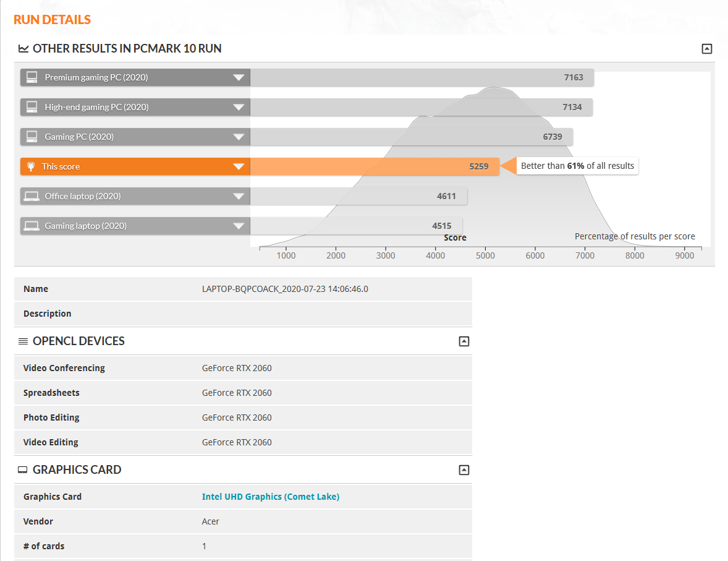Viewport: 728px width, 561px height.
Task: Open the Intel UHD Graphics (Comet Lake) link
Action: pyautogui.click(x=270, y=497)
